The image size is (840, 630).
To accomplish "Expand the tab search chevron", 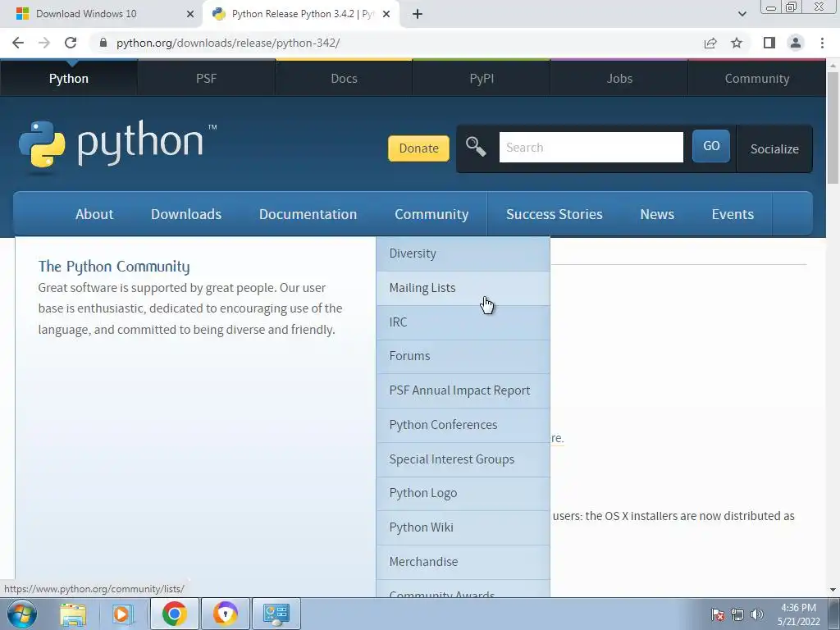I will click(742, 14).
